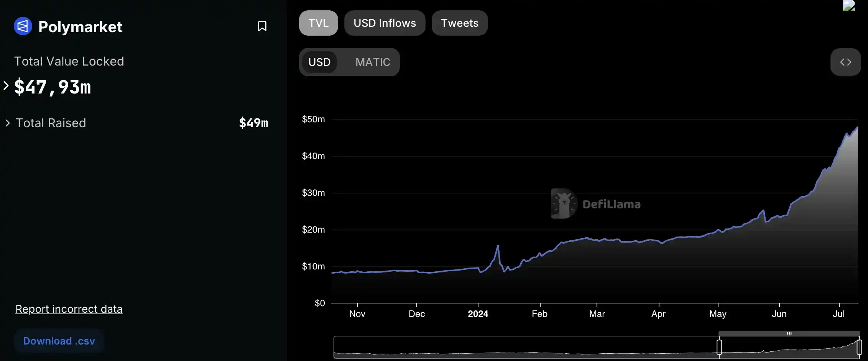
Task: Toggle the TVL chart metric
Action: coord(318,23)
